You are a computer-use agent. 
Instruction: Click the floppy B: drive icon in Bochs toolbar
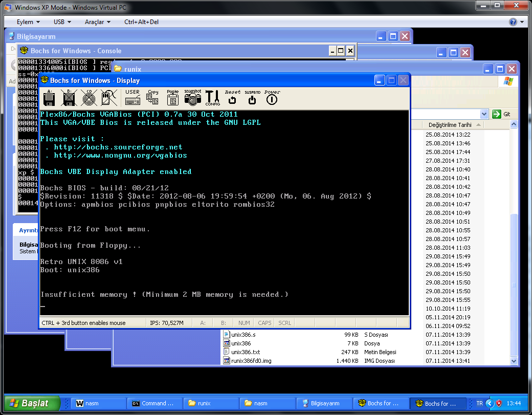click(x=69, y=98)
